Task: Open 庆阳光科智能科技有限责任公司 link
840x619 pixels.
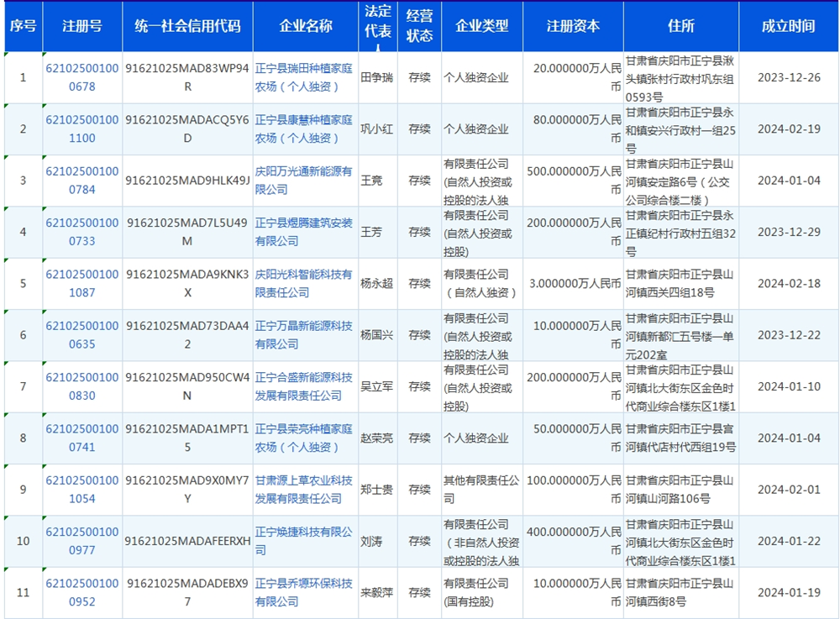Action: (303, 283)
